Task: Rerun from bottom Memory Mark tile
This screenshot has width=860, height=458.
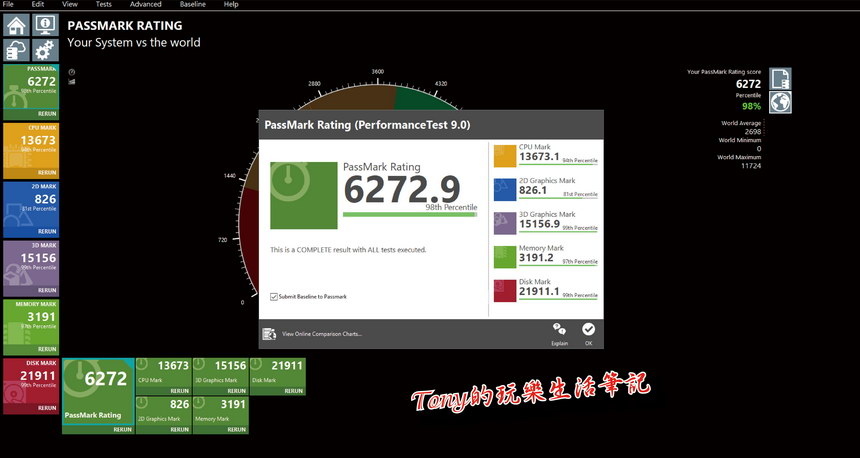Action: coord(236,429)
